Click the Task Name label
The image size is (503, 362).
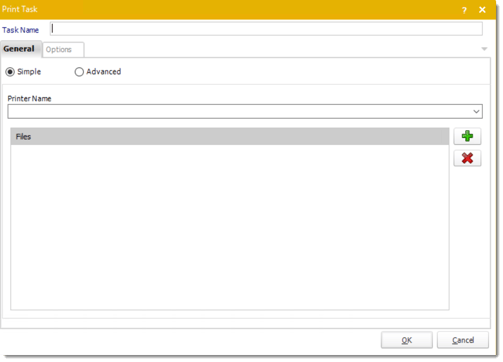21,30
